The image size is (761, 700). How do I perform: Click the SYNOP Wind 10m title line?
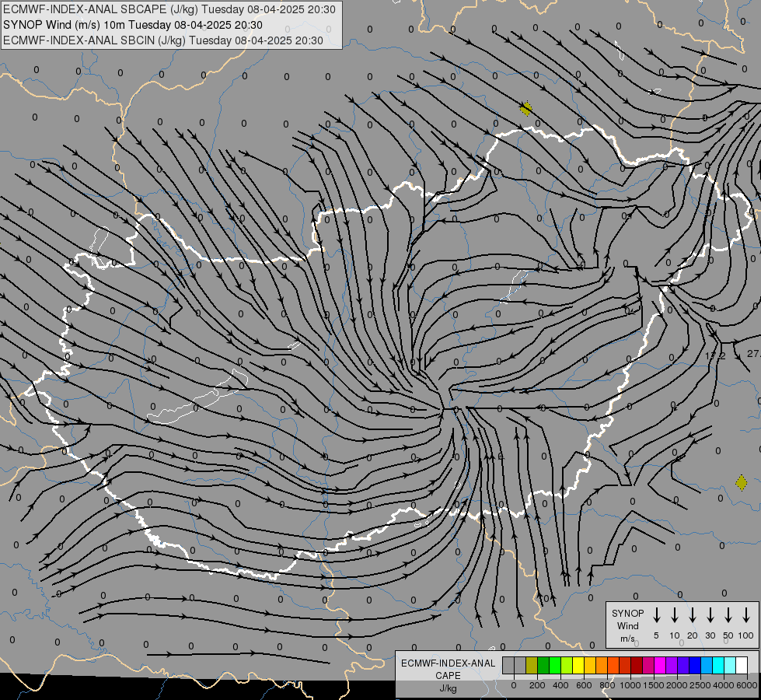click(132, 25)
